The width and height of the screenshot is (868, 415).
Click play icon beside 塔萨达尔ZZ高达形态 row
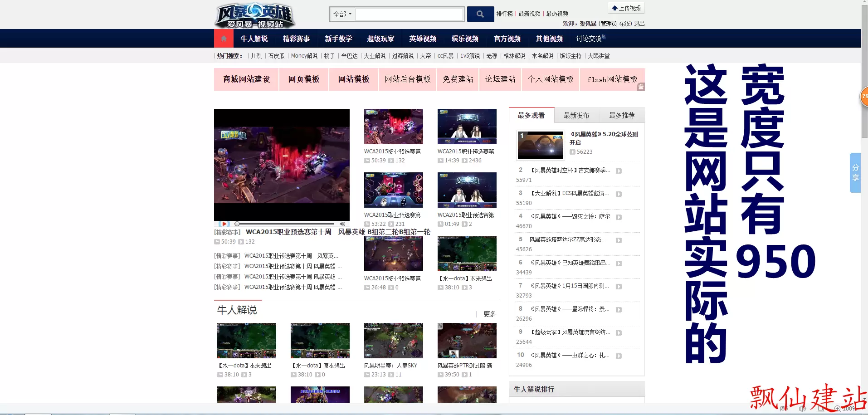point(619,240)
